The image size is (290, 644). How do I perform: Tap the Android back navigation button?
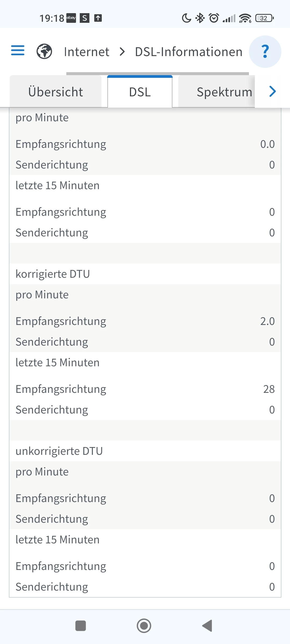[207, 626]
